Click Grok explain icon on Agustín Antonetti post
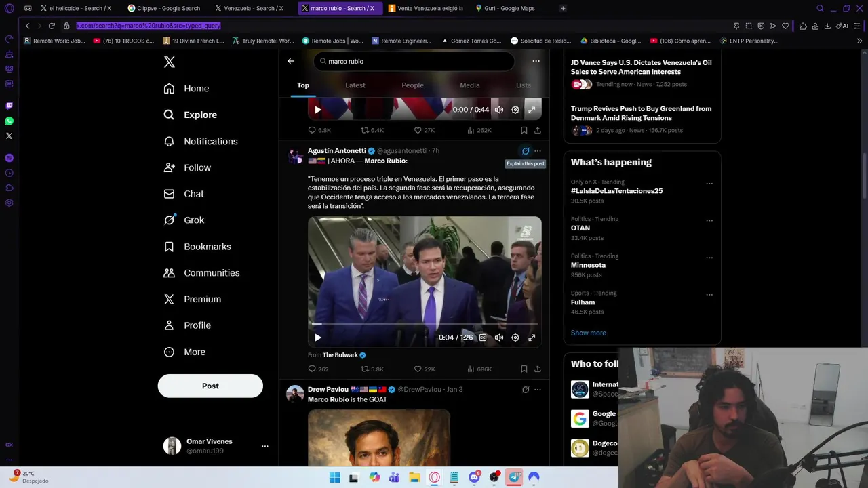 (526, 151)
